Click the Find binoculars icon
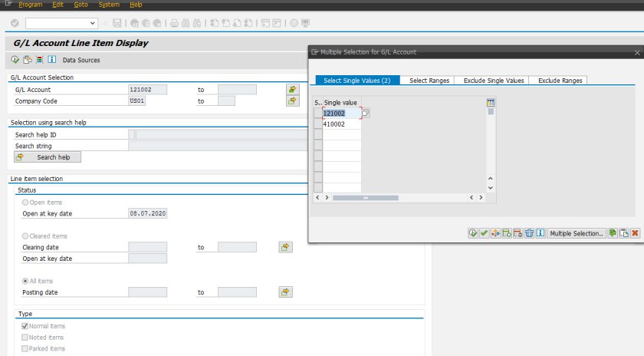Image resolution: width=644 pixels, height=356 pixels. [186, 23]
